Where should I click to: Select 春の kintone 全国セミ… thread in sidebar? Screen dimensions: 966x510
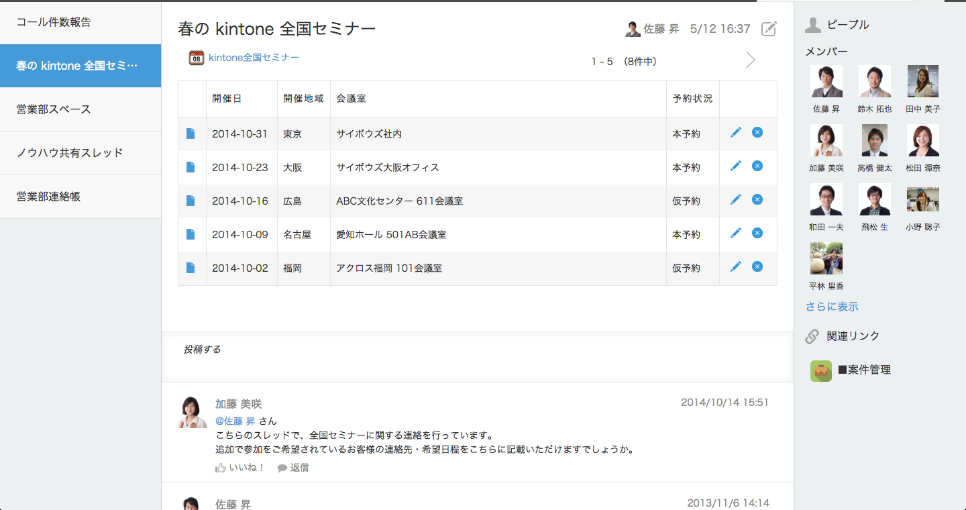(81, 66)
